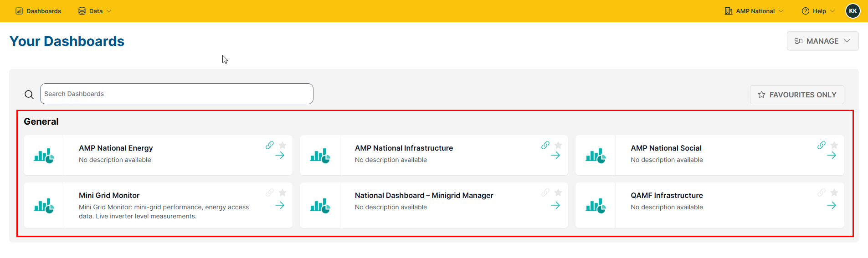This screenshot has height=258, width=868.
Task: Open the Mini Grid Monitor title
Action: click(109, 195)
